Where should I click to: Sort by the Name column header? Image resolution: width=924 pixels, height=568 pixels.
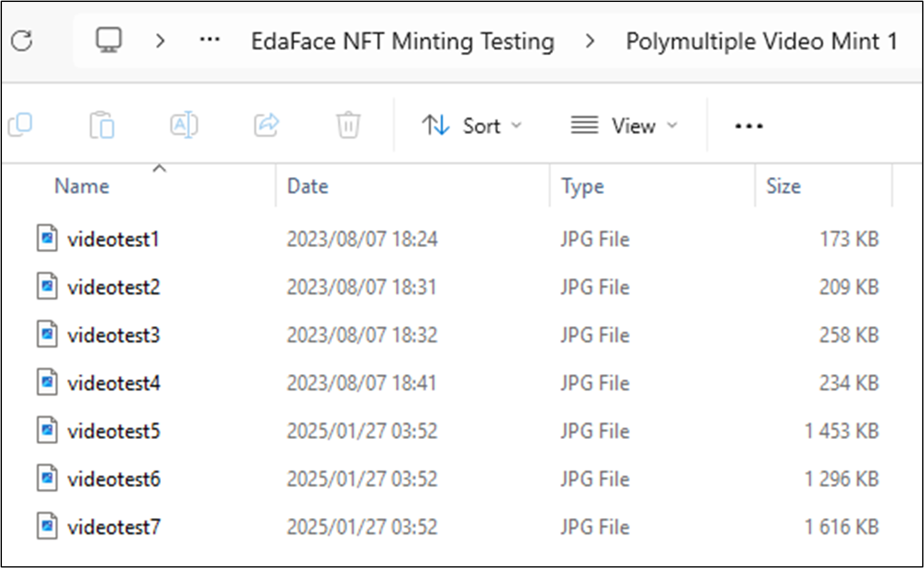point(82,186)
